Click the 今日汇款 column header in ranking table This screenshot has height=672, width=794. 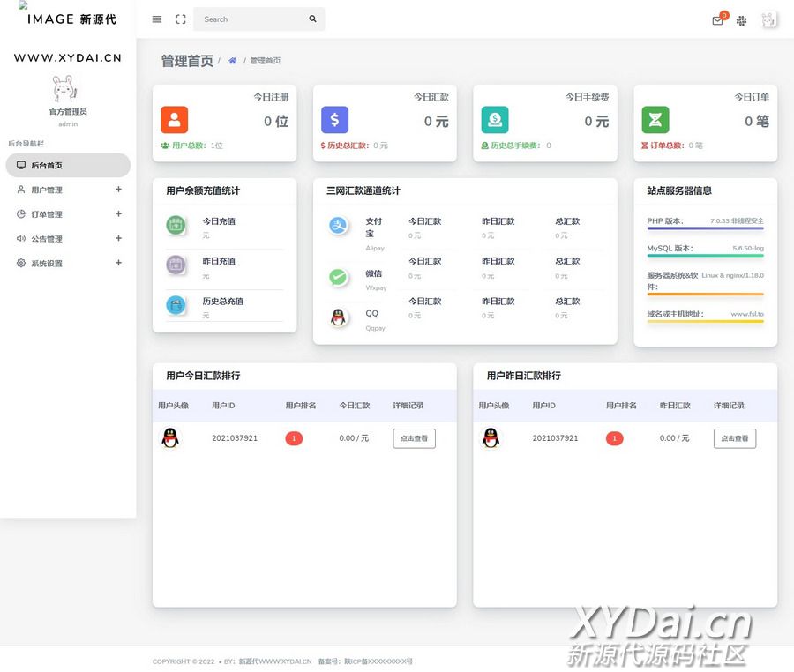tap(354, 406)
